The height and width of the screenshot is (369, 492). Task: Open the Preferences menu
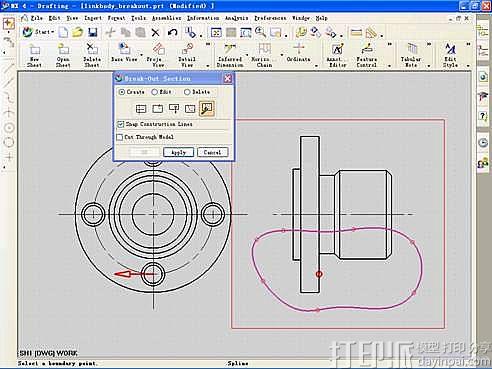coord(270,18)
